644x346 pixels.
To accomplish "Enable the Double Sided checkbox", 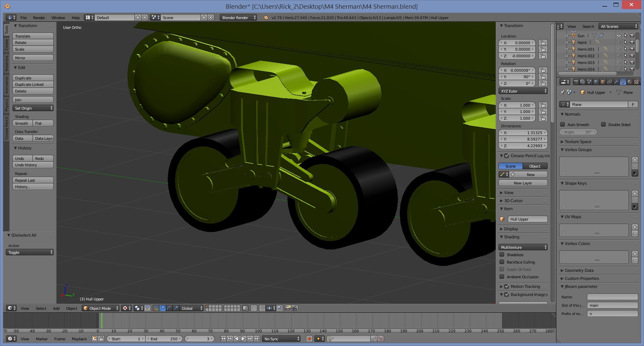I will tap(603, 124).
